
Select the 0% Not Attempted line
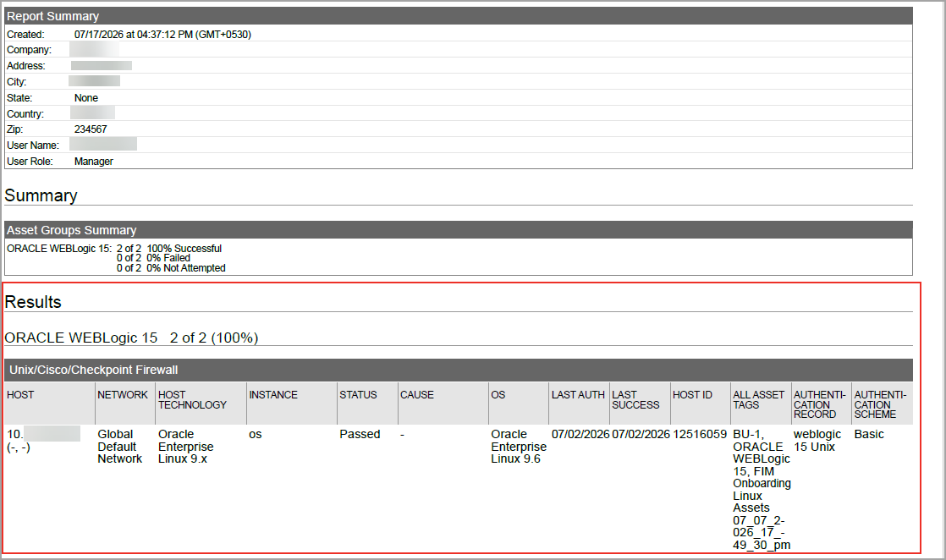coord(171,268)
